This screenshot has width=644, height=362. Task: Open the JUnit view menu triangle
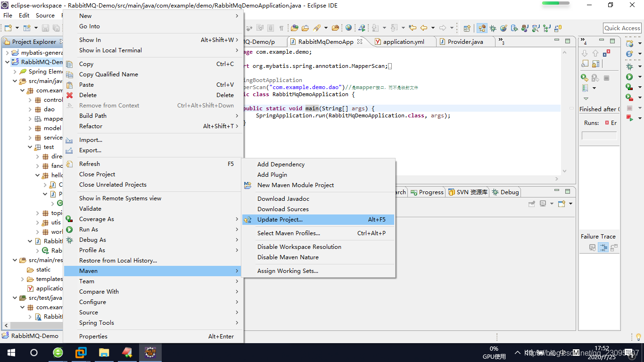(586, 99)
